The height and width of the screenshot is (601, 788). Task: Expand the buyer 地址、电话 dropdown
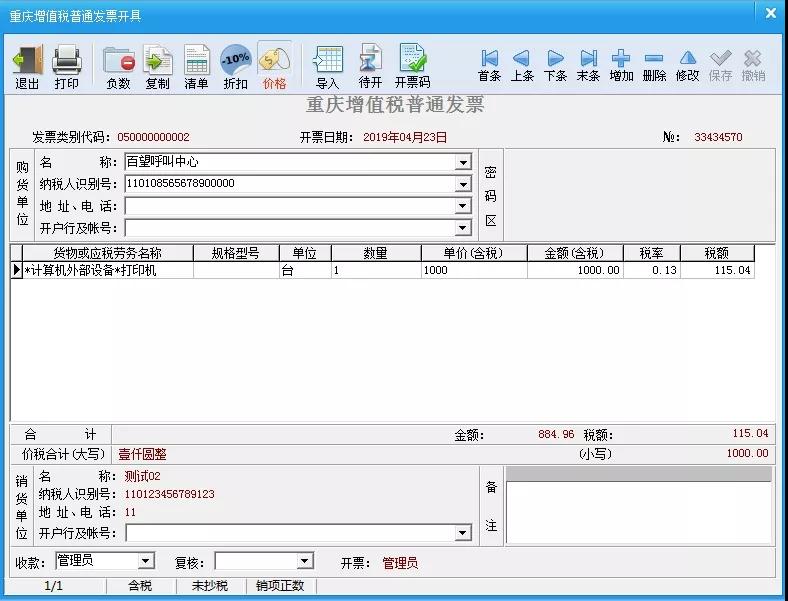click(x=463, y=206)
